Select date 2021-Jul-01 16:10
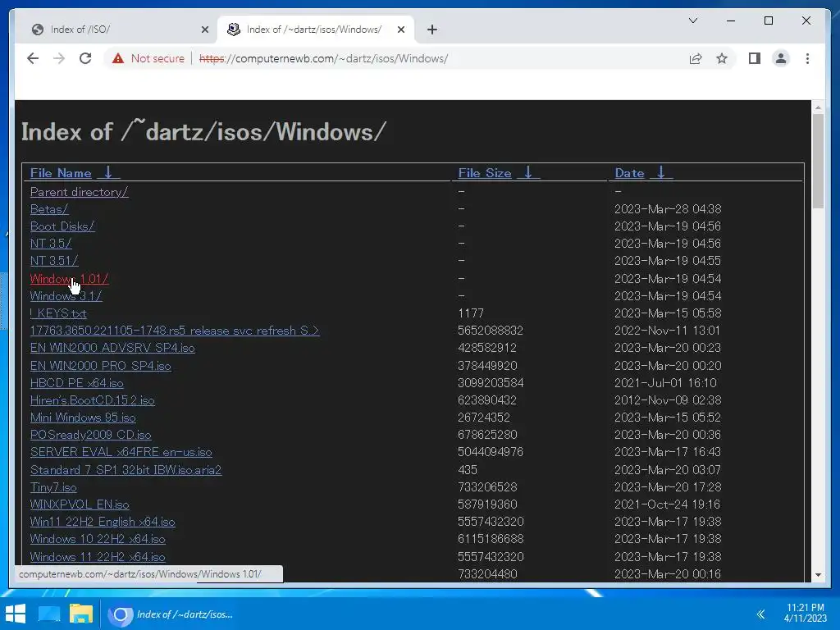This screenshot has height=630, width=840. coord(665,383)
